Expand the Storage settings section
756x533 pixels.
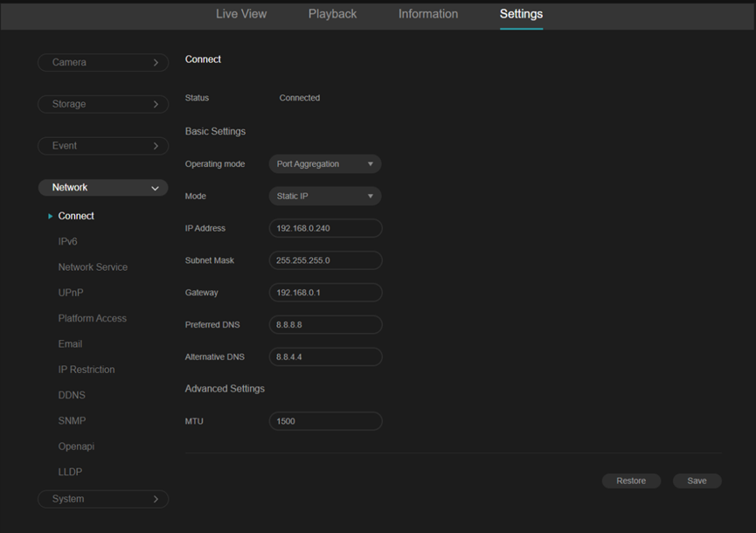pos(102,104)
